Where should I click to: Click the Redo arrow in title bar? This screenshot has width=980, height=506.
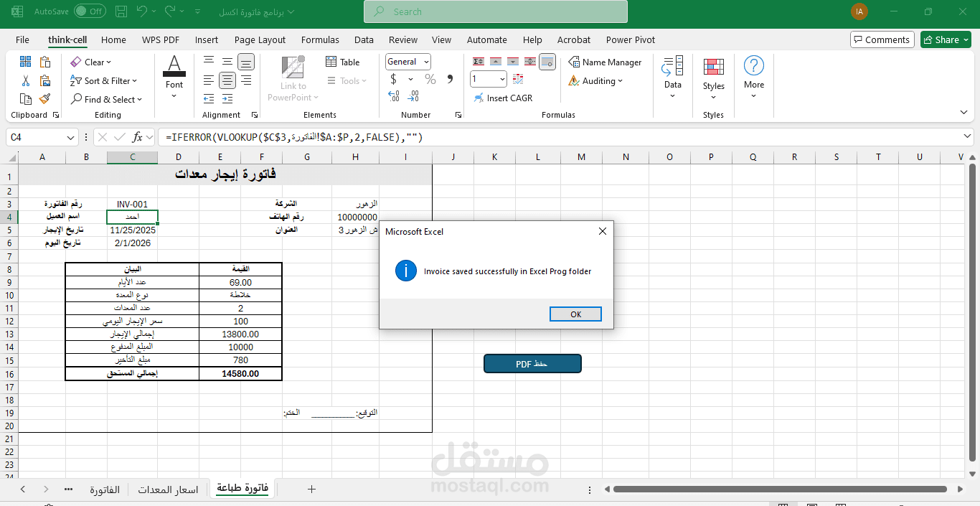(x=170, y=11)
